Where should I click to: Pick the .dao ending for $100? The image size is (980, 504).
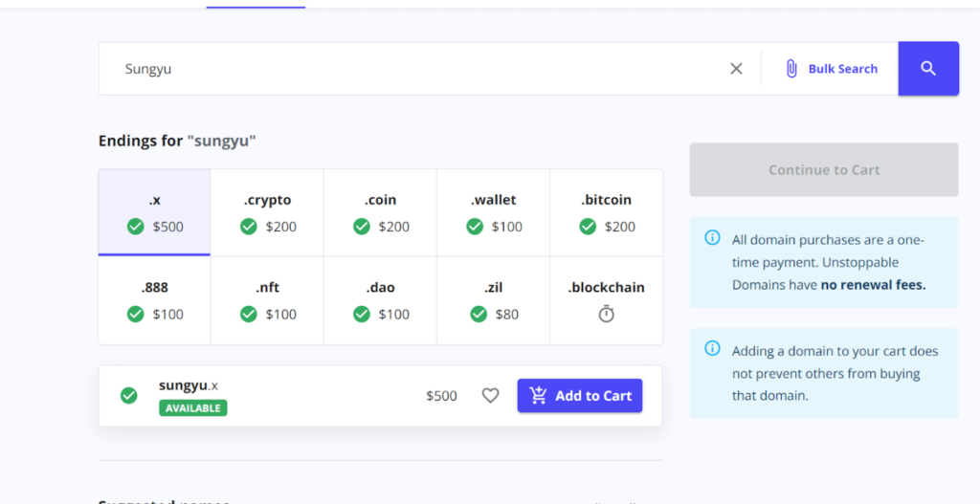click(380, 300)
